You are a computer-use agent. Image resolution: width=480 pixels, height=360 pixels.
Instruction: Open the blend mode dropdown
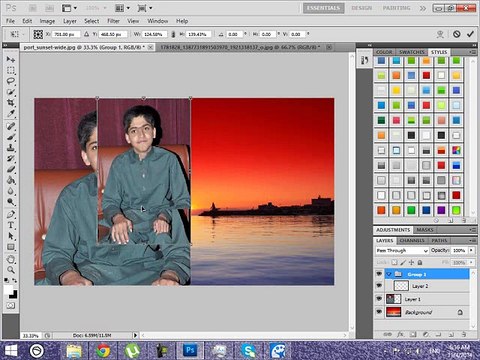402,250
